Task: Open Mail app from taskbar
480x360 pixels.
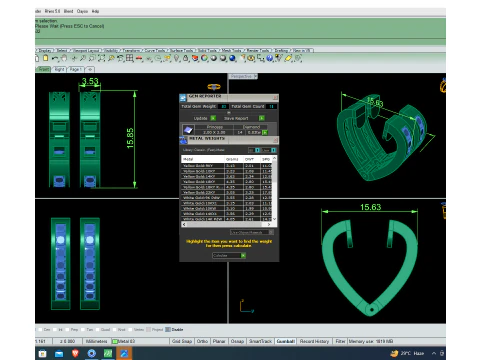Action: [x=59, y=353]
